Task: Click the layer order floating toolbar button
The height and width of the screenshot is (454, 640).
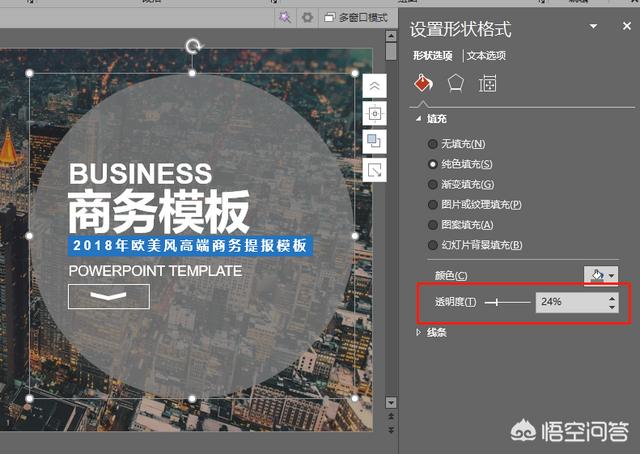Action: click(x=374, y=141)
